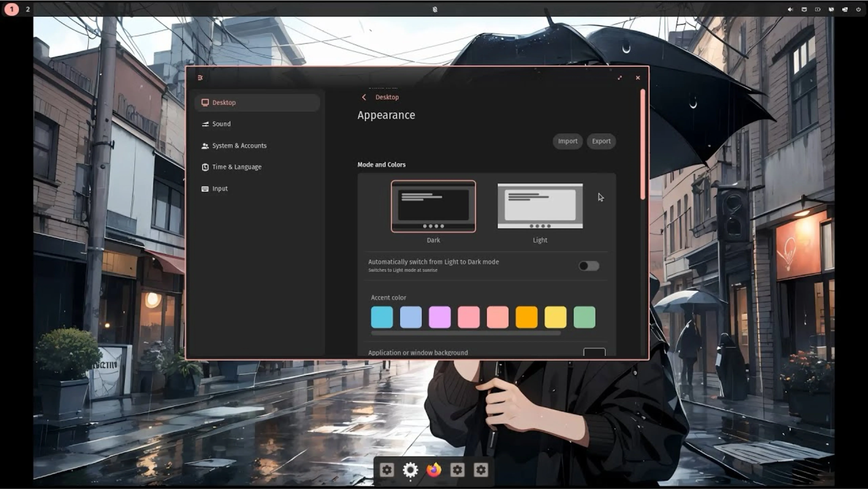Enable automatic switch from Light to Dark mode
The height and width of the screenshot is (489, 868).
click(x=589, y=266)
